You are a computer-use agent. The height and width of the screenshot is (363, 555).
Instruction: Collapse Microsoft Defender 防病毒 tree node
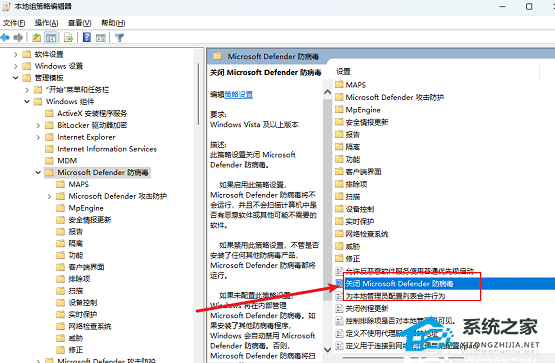click(x=38, y=172)
